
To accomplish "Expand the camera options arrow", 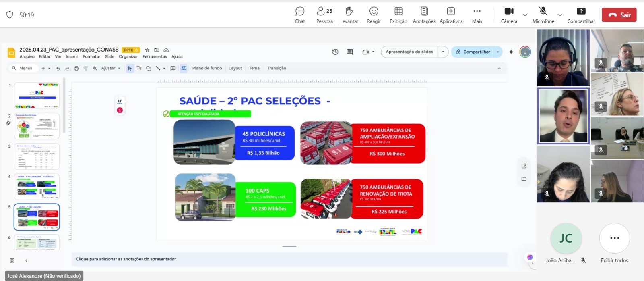I will 525,15.
